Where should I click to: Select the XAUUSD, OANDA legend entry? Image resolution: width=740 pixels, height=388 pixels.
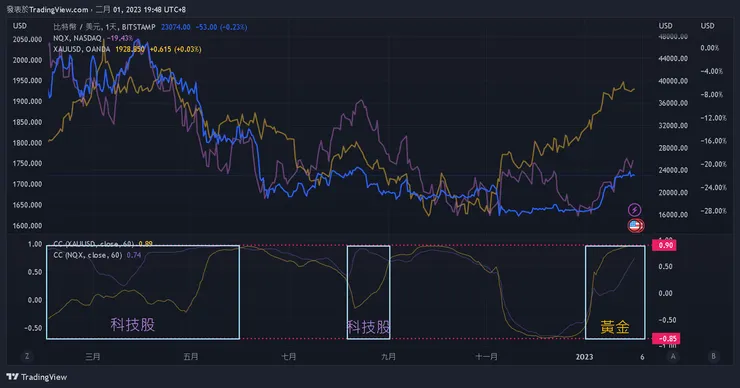point(82,49)
